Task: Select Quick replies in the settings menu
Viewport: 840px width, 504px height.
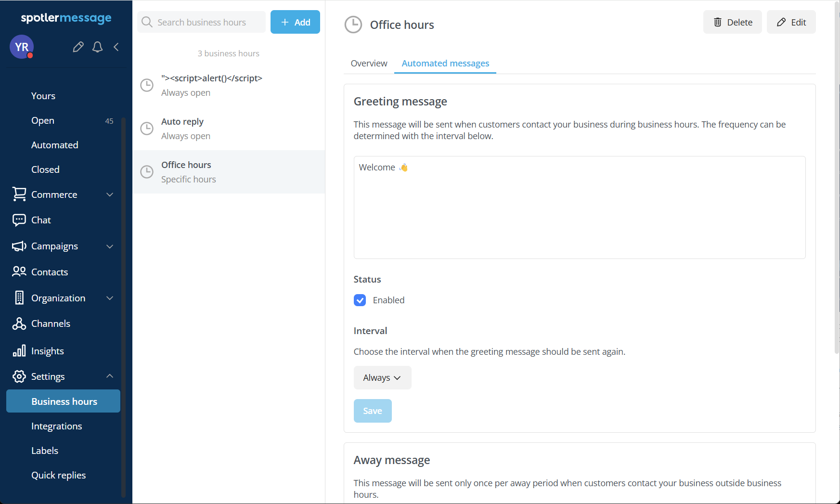Action: click(x=58, y=475)
